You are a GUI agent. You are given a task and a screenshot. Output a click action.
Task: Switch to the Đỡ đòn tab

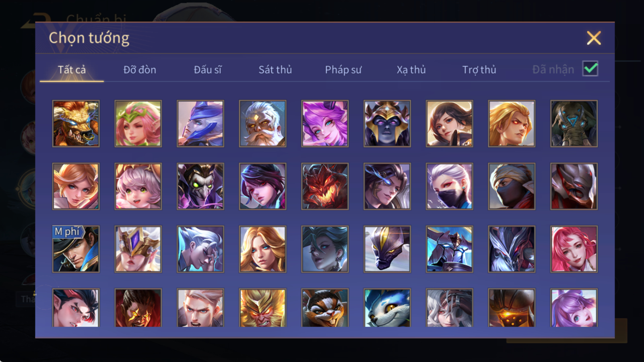(140, 70)
